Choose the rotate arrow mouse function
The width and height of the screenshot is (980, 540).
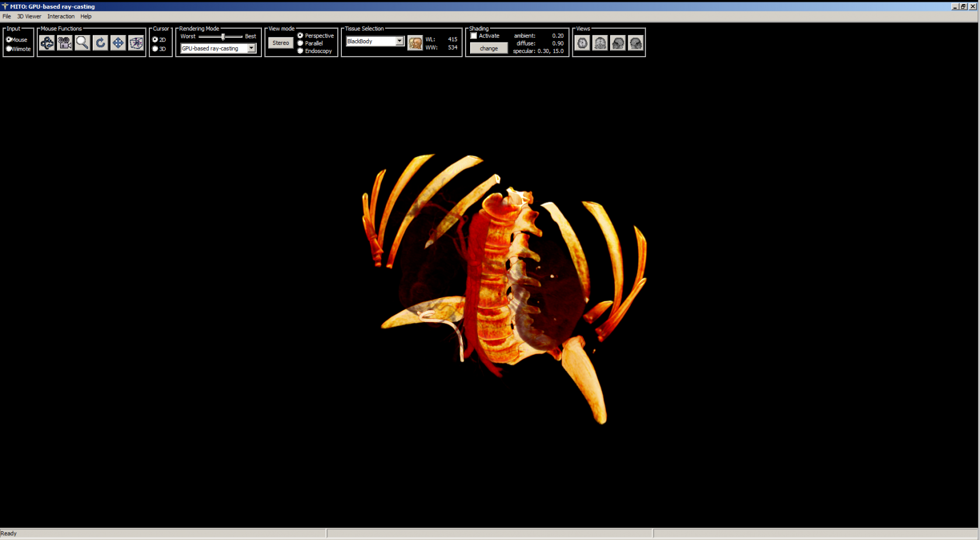100,43
